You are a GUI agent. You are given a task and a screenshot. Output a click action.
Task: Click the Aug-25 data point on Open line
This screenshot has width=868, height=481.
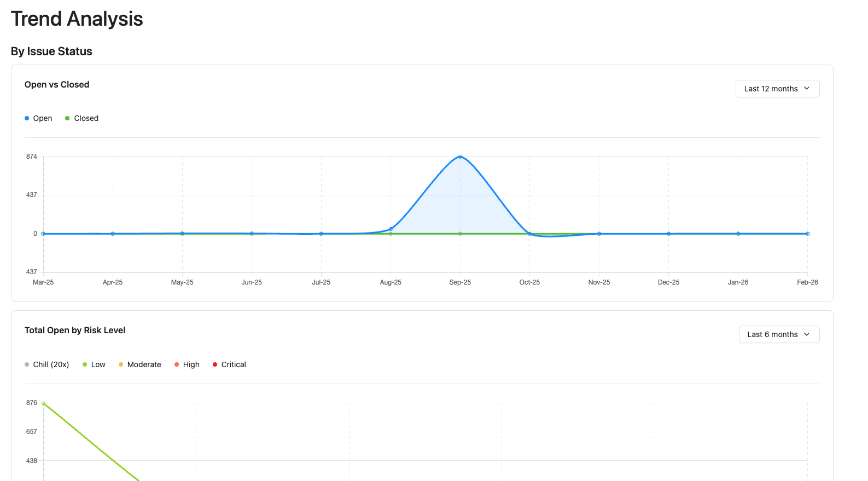click(x=391, y=229)
